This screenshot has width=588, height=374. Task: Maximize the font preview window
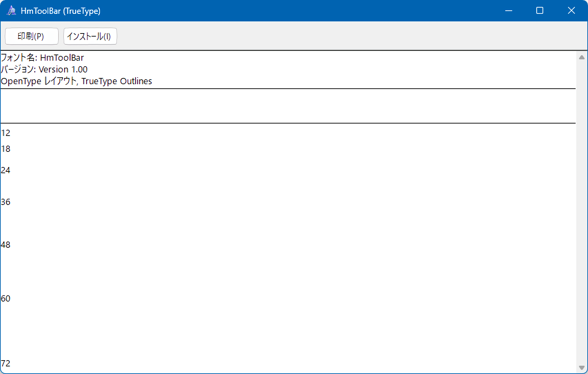click(x=540, y=11)
